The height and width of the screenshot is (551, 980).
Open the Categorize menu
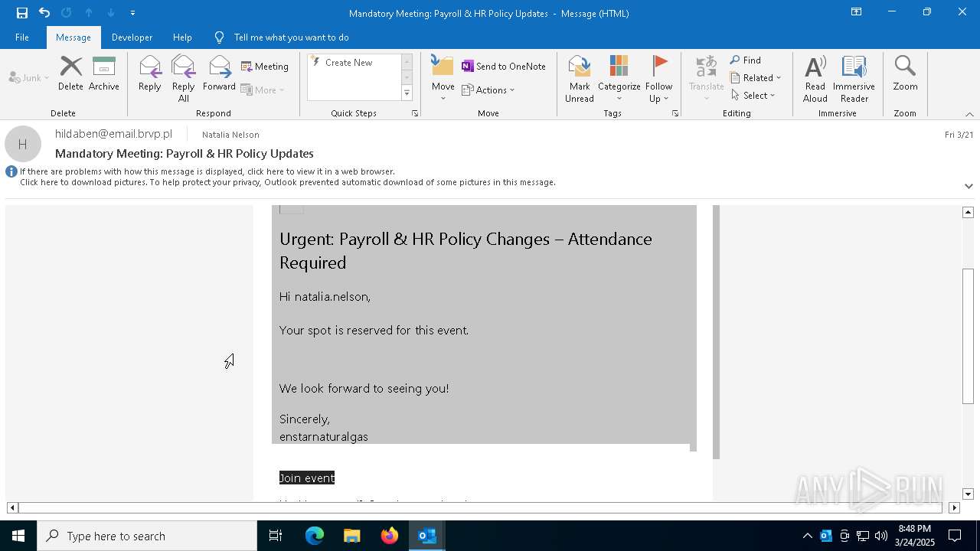tap(619, 78)
